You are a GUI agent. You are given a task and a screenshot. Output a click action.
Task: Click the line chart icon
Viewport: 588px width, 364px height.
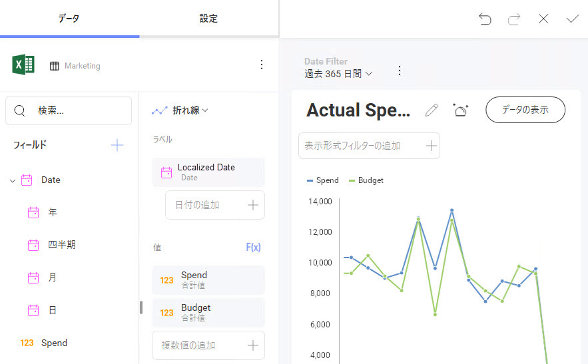159,110
